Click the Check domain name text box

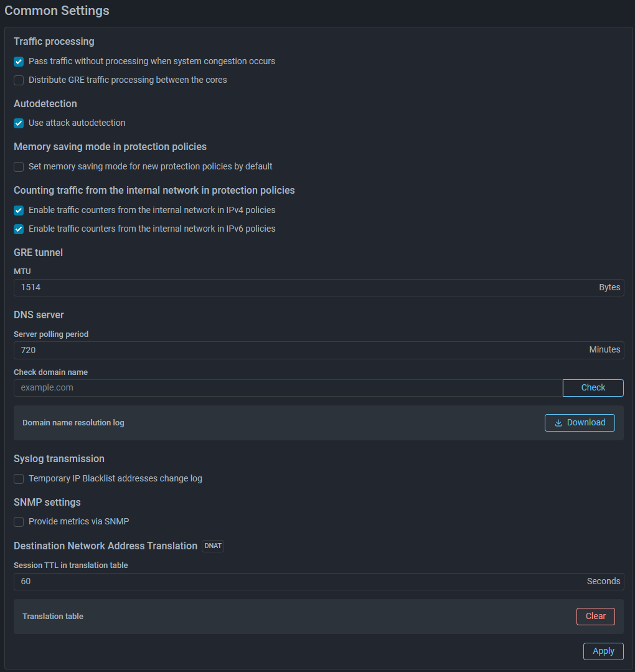point(288,388)
